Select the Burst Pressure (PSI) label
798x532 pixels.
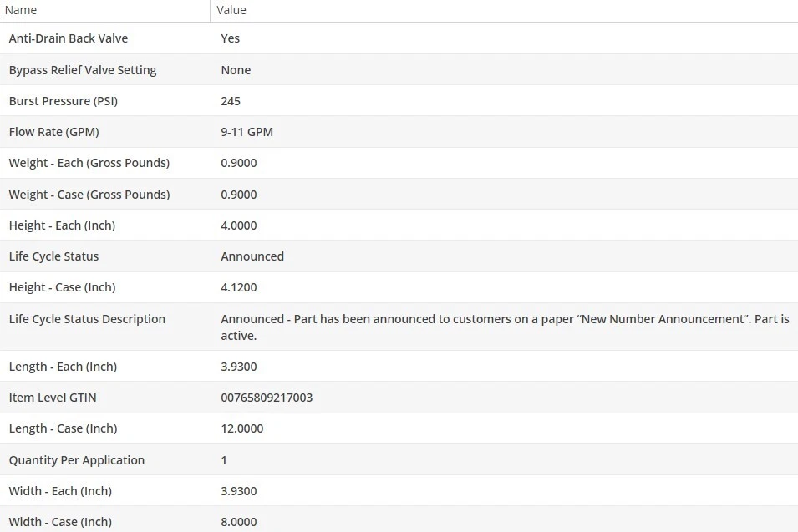[64, 101]
